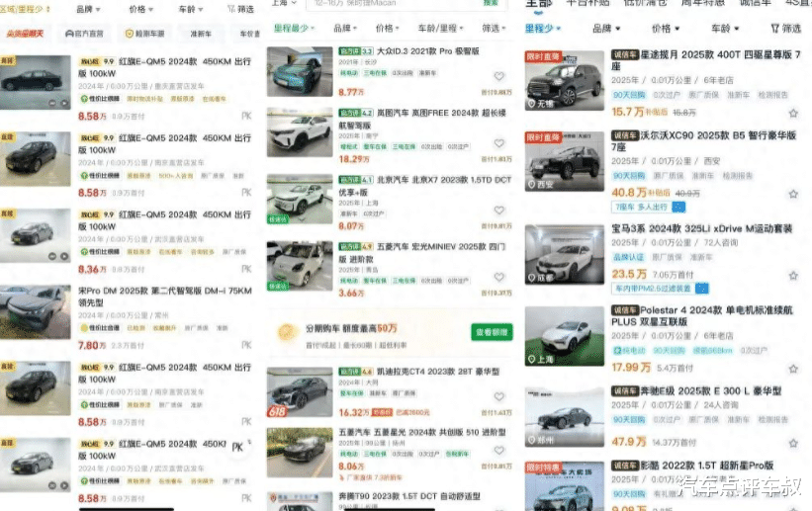Star the Polestar 4 2024款 listing

(793, 369)
